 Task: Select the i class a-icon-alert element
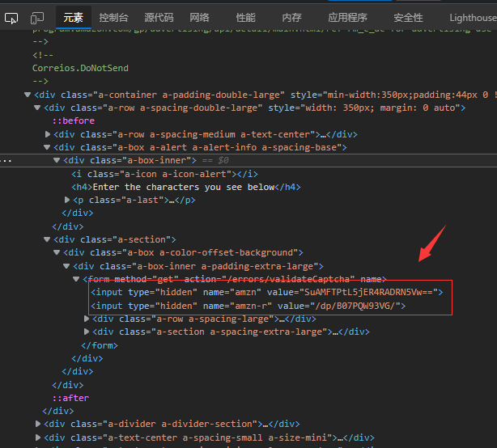[x=164, y=174]
